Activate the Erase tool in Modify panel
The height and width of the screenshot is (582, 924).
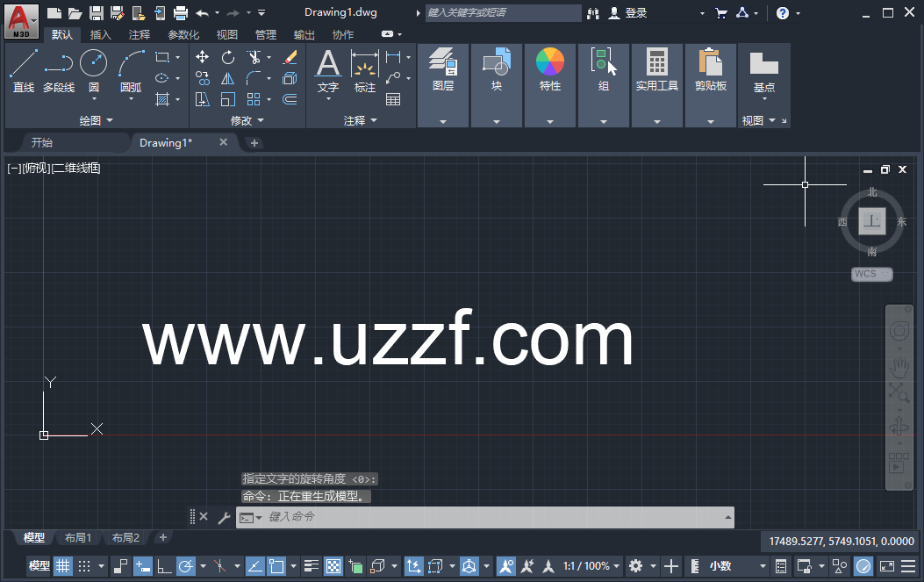290,56
